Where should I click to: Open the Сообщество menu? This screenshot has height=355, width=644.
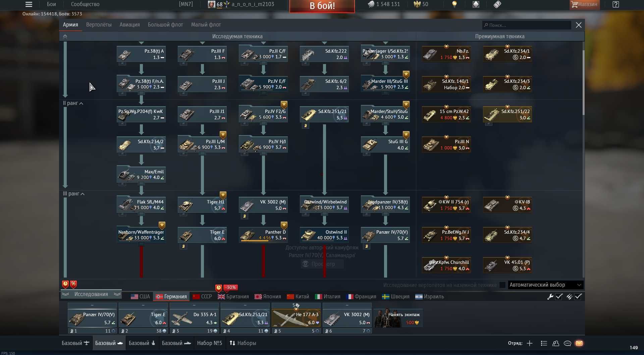pos(85,4)
